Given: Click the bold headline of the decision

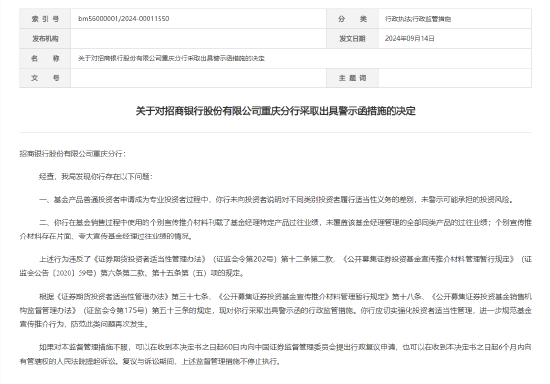Looking at the screenshot, I should click(x=276, y=111).
